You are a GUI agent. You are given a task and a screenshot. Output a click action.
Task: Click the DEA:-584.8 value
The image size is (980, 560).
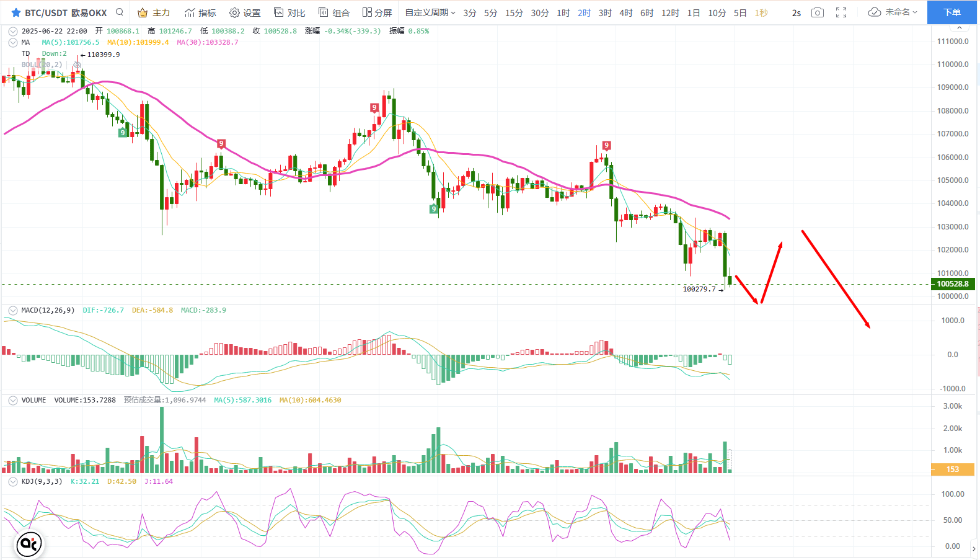(152, 310)
